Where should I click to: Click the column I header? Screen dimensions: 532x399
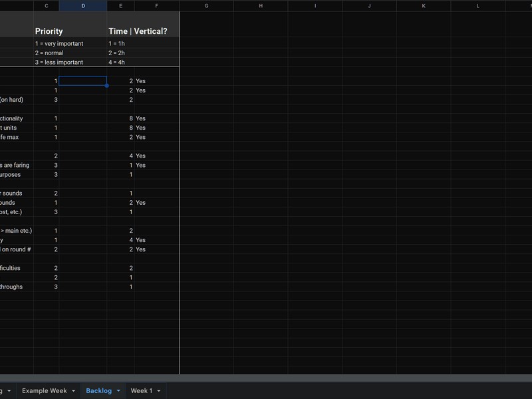pyautogui.click(x=315, y=6)
